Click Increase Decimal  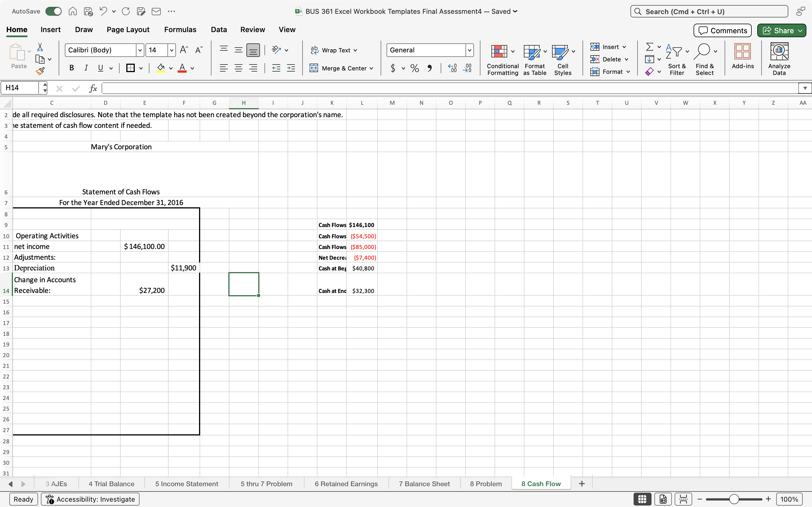coord(452,68)
